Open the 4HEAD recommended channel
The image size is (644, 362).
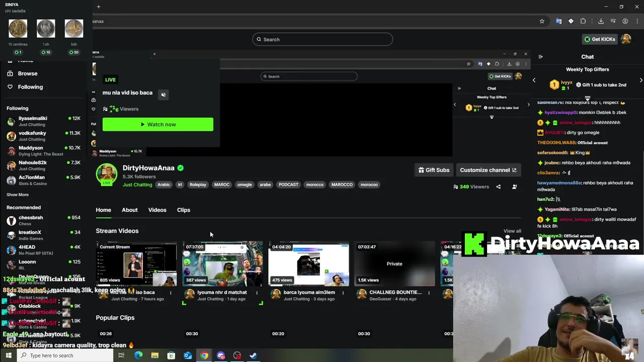click(x=43, y=250)
